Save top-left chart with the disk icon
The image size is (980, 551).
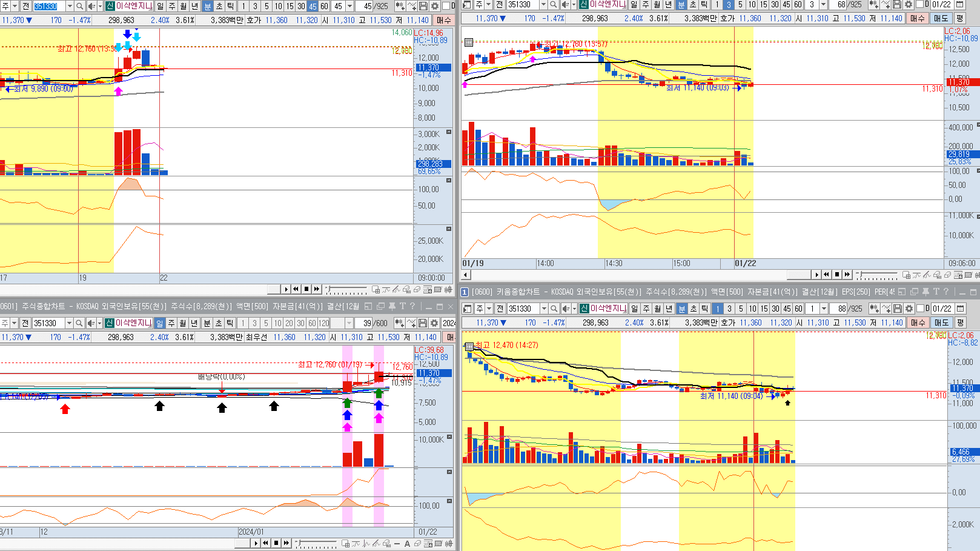point(423,6)
